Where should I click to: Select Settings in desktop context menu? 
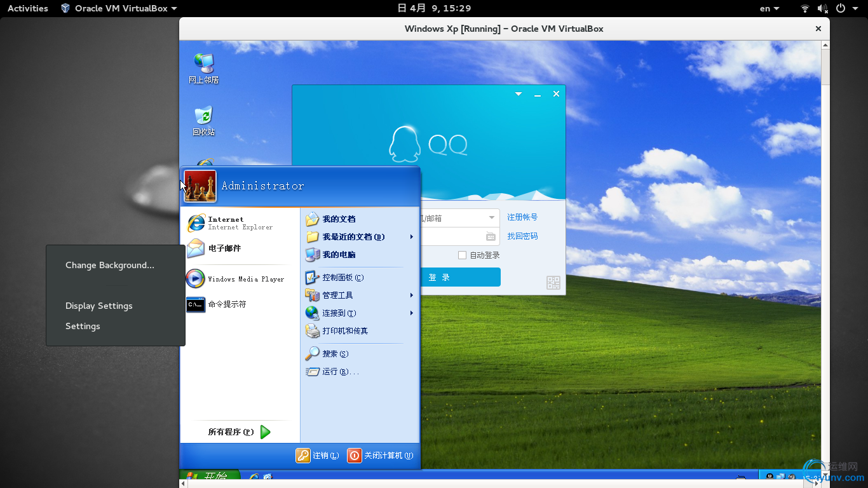(x=83, y=327)
